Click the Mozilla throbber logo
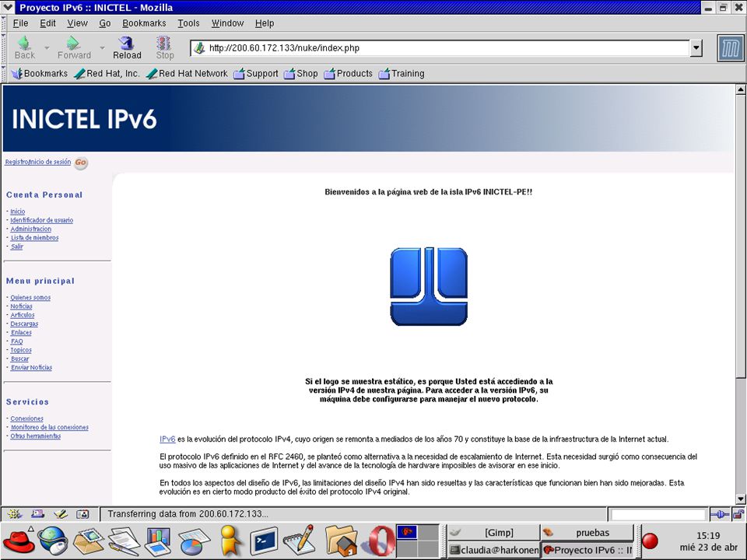Viewport: 747px width, 560px height. point(731,48)
